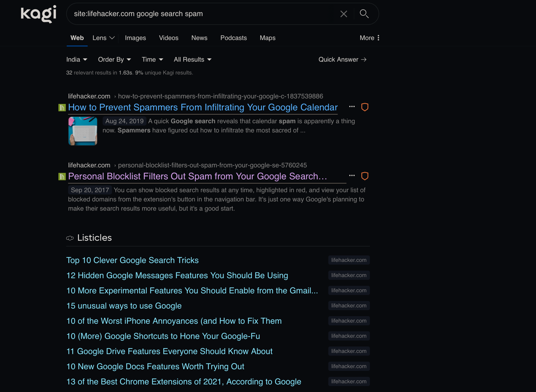Click lifehacker.com domain above Calendar result
This screenshot has height=392, width=536.
[89, 96]
